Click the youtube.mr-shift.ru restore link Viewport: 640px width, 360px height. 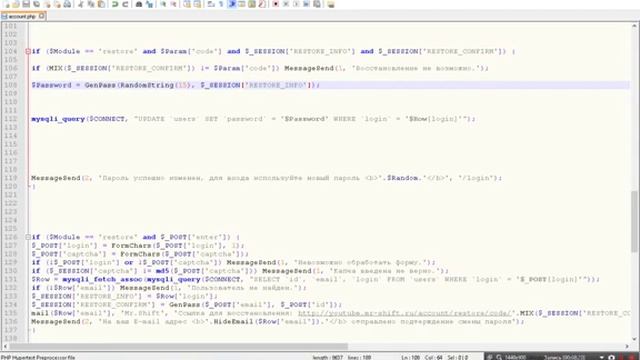click(404, 313)
